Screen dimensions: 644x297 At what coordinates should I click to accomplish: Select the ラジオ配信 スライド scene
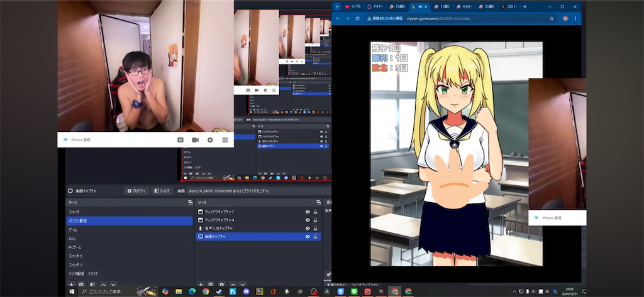pos(130,274)
